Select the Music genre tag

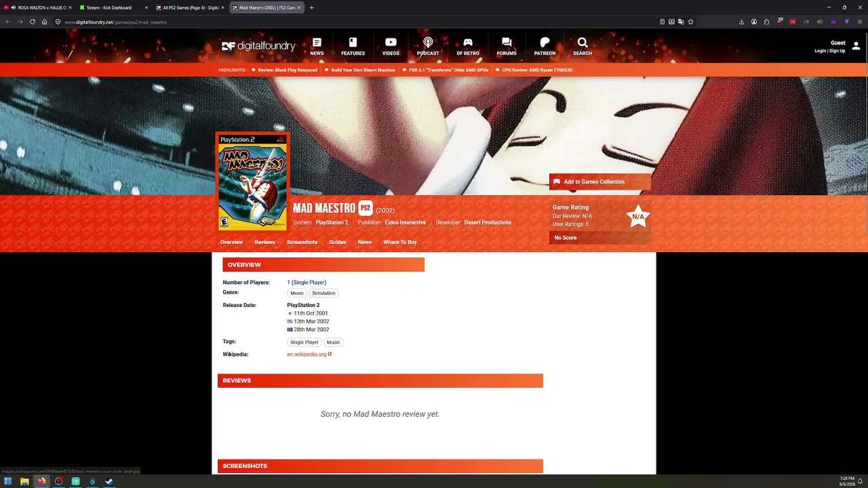(297, 293)
